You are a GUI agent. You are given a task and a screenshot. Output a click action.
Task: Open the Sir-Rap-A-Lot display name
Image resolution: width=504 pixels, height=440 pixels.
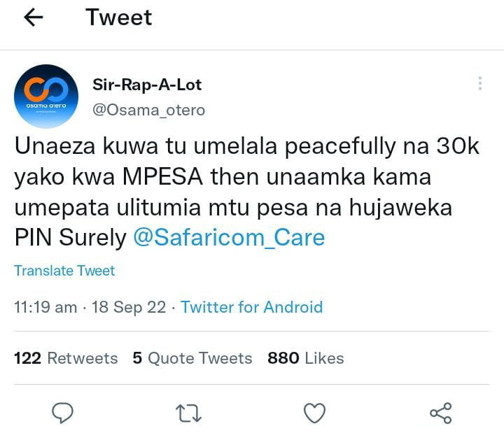point(147,85)
